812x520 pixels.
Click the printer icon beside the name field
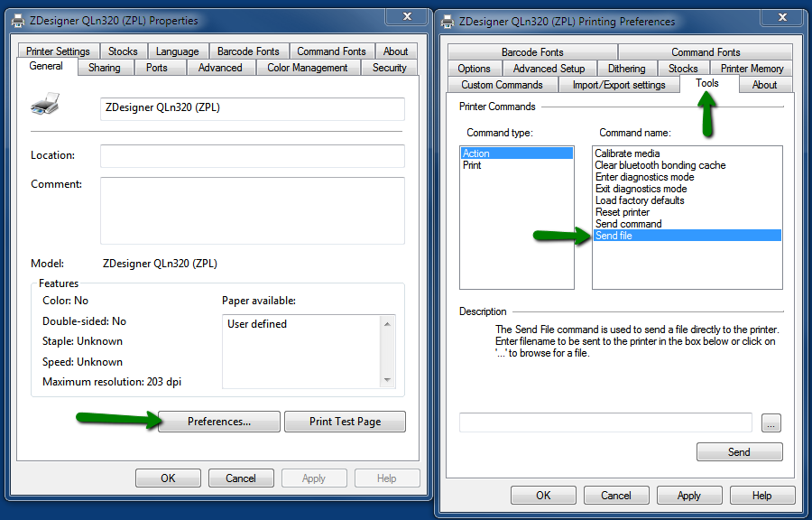[x=45, y=105]
